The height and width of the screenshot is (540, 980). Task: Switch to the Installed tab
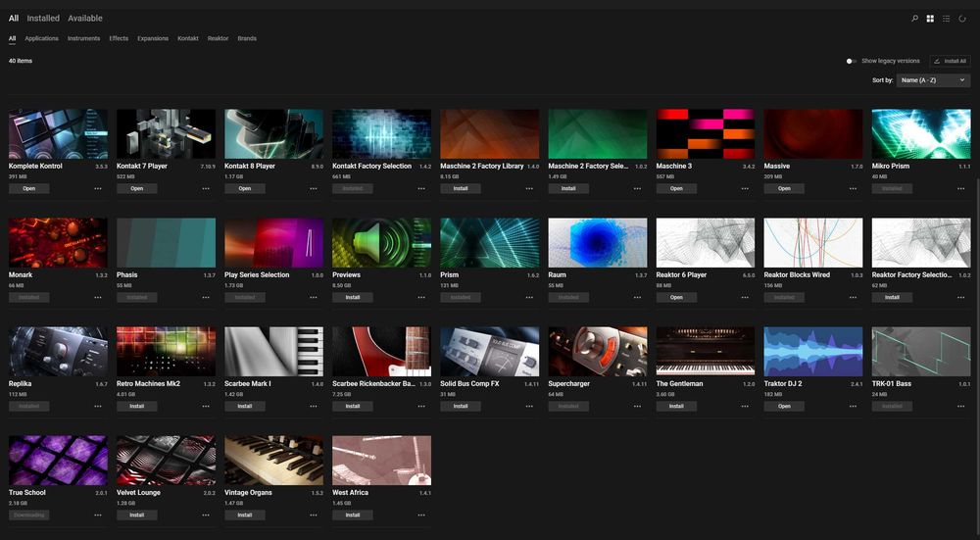pyautogui.click(x=43, y=18)
